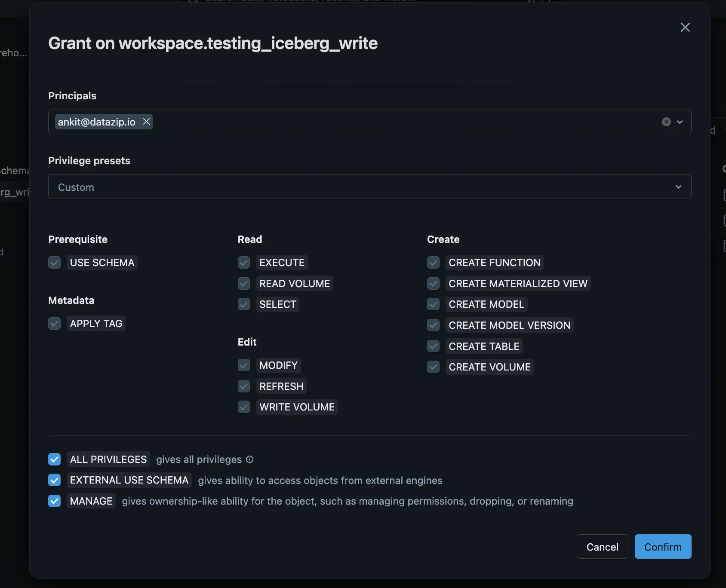Toggle the APPLY TAG metadata privilege

54,323
